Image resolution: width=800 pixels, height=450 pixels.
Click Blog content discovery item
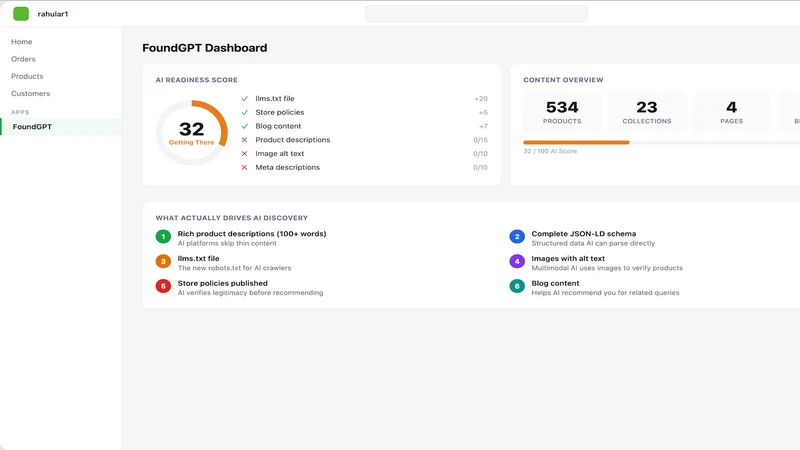[x=555, y=283]
